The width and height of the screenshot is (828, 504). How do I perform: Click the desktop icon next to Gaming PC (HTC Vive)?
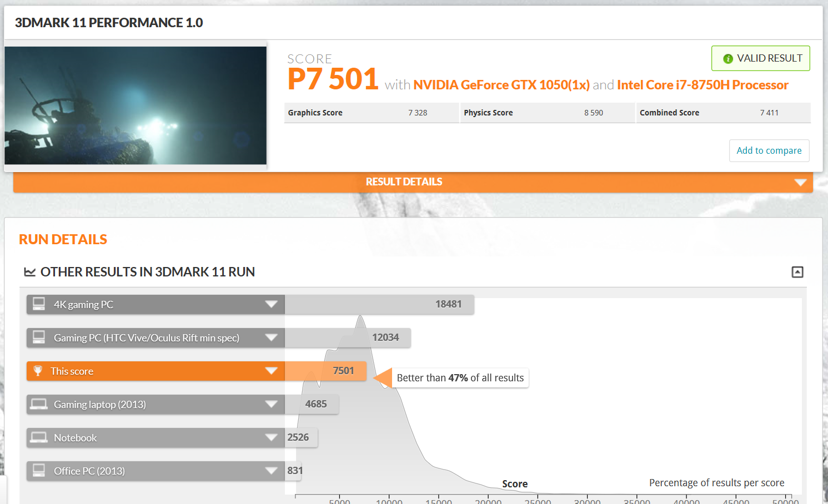39,337
